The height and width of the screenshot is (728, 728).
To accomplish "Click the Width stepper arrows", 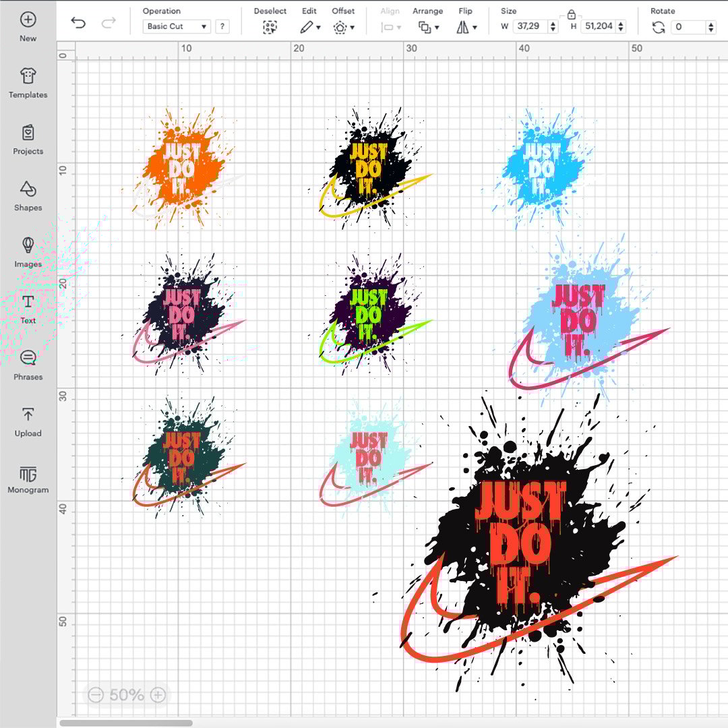I will pos(553,26).
